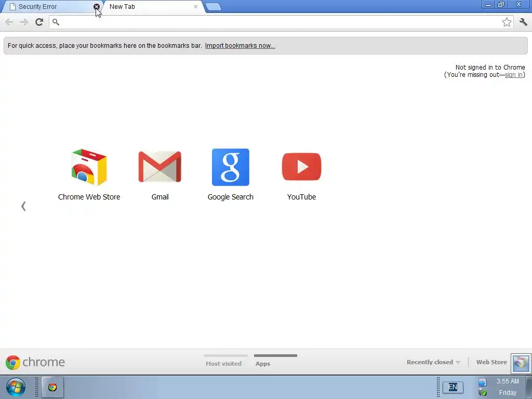
Task: Switch to the Security Error tab
Action: (x=51, y=7)
